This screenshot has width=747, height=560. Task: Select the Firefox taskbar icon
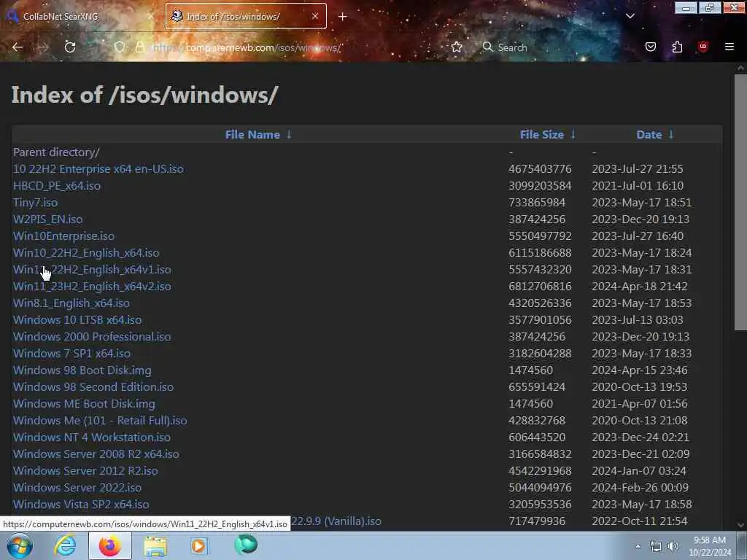tap(110, 545)
